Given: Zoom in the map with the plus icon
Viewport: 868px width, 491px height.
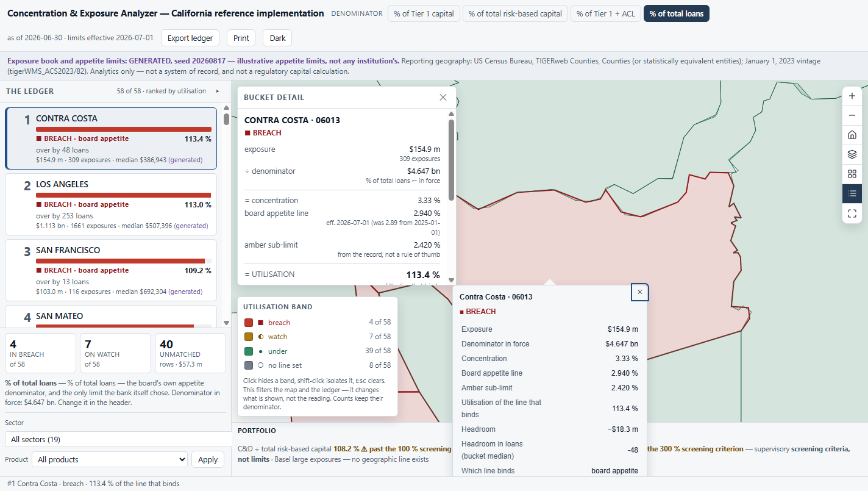Looking at the screenshot, I should (x=852, y=96).
